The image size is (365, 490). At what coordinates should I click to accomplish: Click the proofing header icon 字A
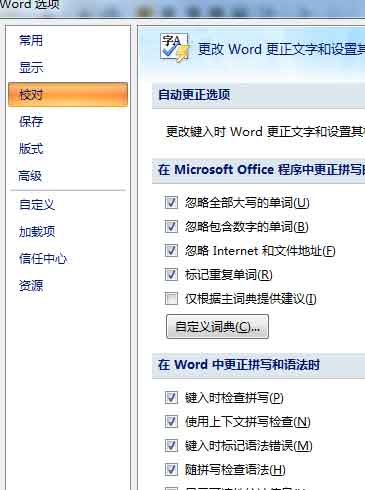pos(175,47)
